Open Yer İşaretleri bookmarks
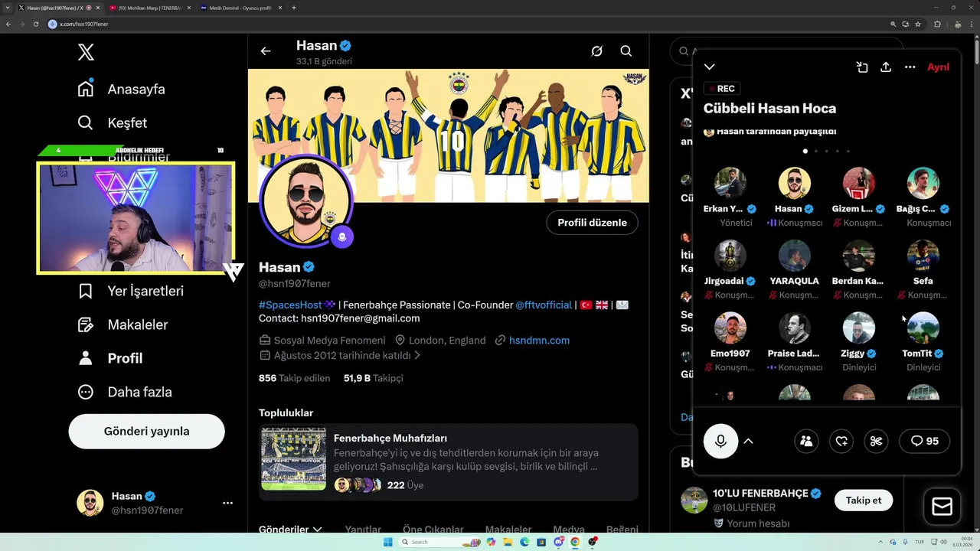Screen dimensions: 980x551 point(130,291)
